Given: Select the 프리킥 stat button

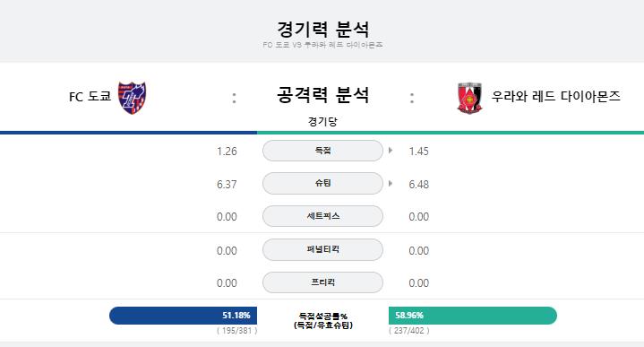Looking at the screenshot, I should point(322,282).
